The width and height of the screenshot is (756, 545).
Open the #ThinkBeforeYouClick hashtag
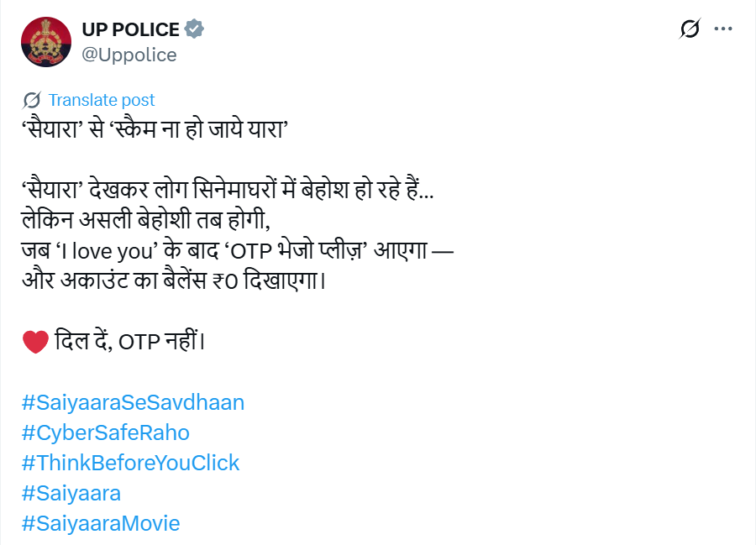coord(131,463)
